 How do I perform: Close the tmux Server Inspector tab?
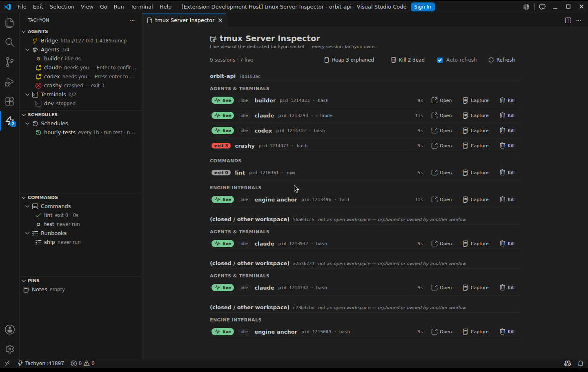tap(220, 20)
